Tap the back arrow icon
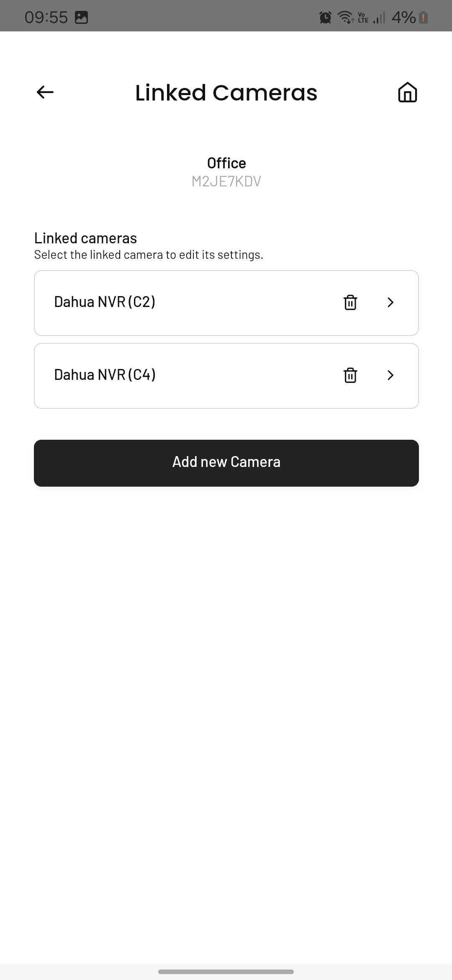This screenshot has width=452, height=980. pos(45,92)
